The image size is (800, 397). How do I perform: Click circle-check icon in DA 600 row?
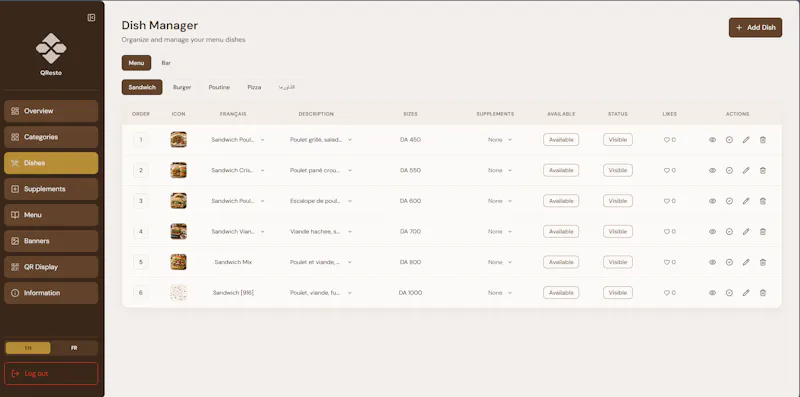[729, 201]
